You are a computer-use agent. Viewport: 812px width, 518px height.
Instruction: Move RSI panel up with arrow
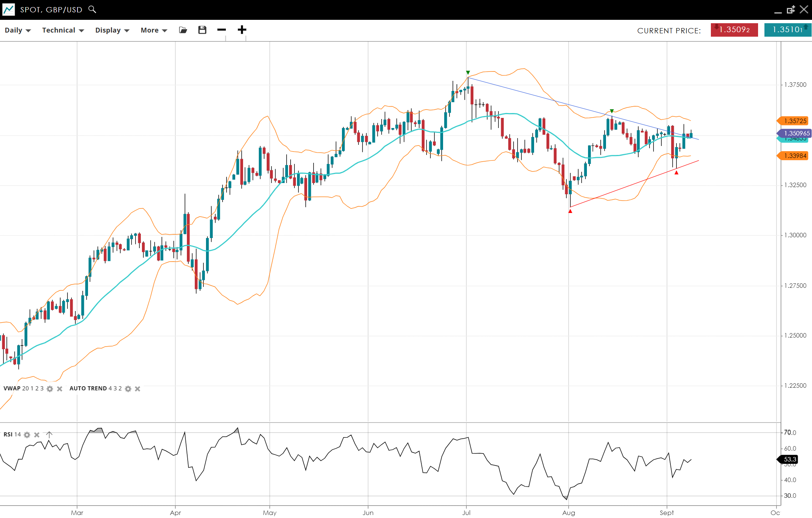[x=49, y=435]
